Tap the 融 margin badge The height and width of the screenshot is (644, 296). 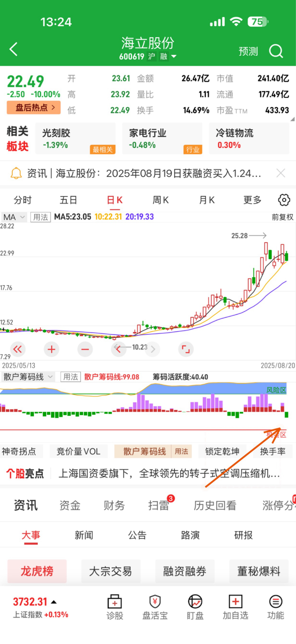click(164, 57)
